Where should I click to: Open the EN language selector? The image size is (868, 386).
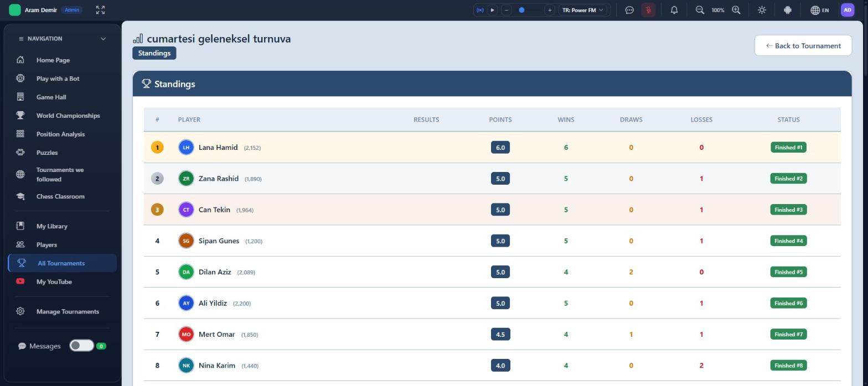coord(820,10)
